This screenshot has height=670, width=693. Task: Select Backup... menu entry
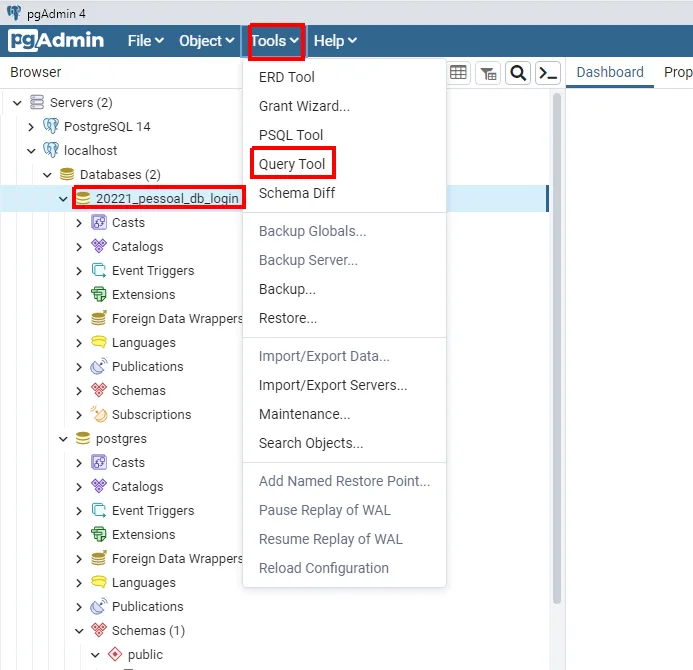click(x=287, y=289)
